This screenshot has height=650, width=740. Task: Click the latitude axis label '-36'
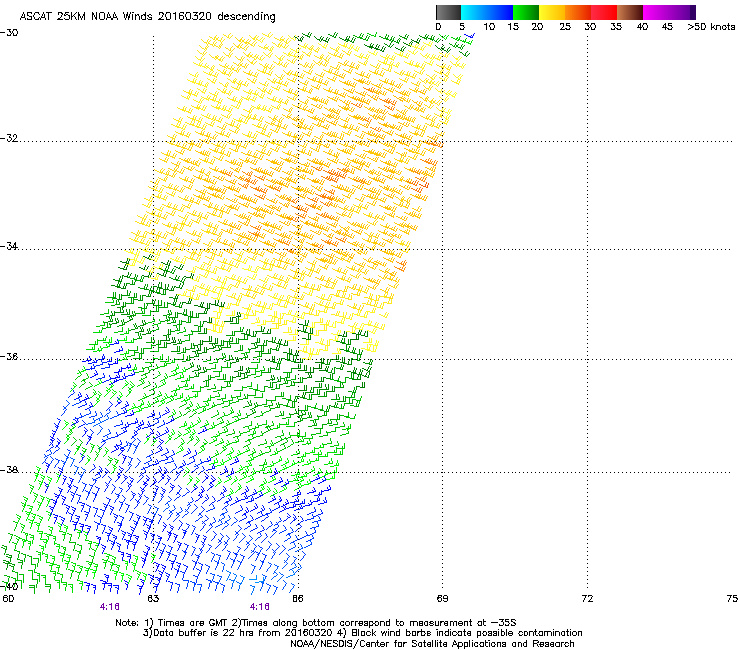pyautogui.click(x=9, y=356)
